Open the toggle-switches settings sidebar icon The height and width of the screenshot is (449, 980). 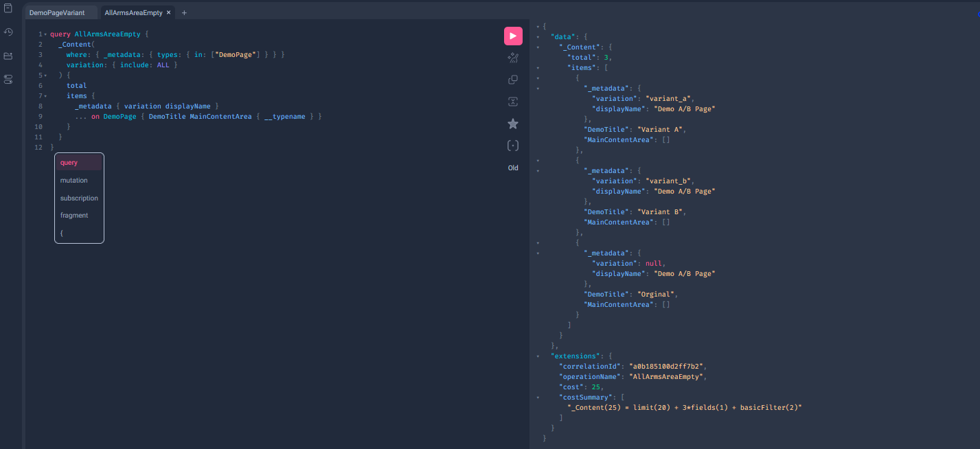[x=8, y=80]
